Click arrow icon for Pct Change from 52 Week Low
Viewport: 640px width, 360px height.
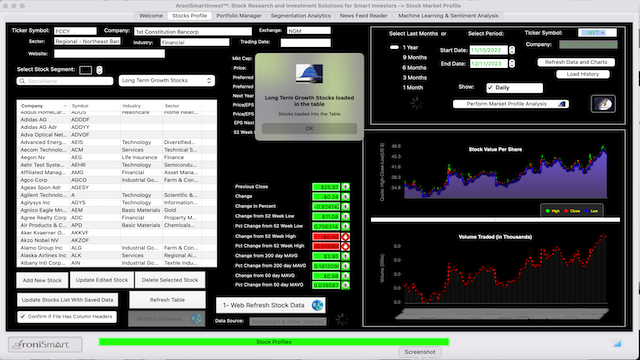click(345, 227)
